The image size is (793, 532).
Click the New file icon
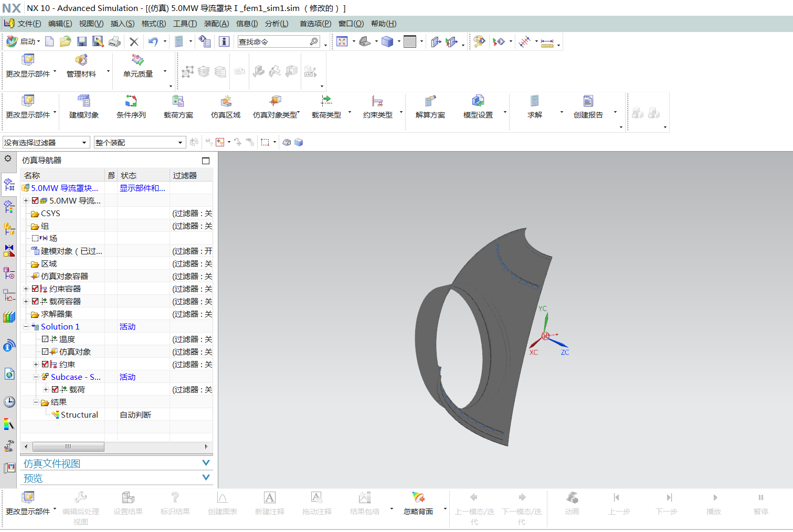point(49,41)
